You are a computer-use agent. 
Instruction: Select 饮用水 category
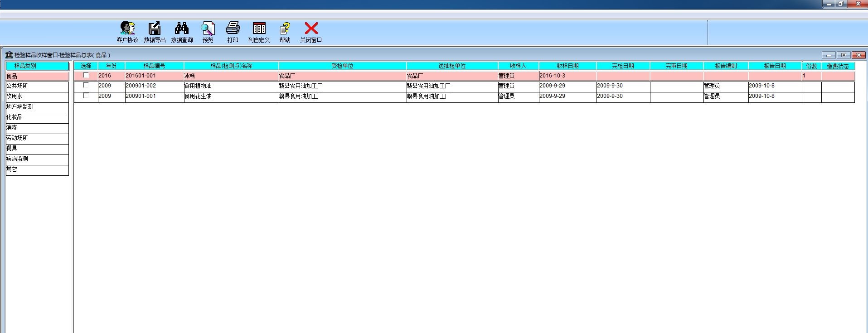(37, 97)
